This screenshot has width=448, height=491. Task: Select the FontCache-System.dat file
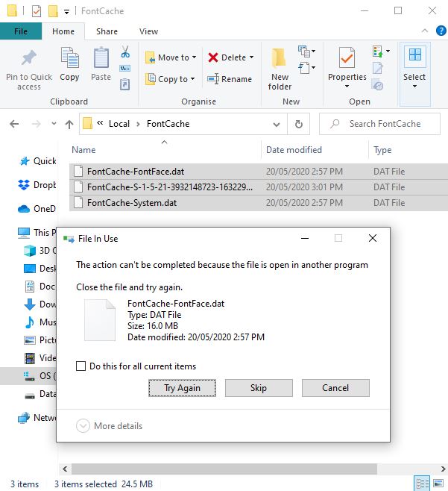[x=259, y=203]
